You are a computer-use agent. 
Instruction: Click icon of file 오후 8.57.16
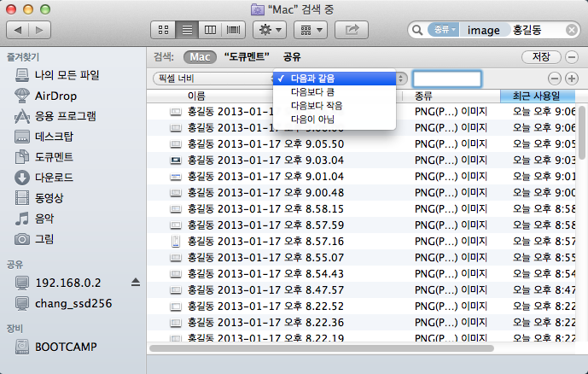click(175, 241)
